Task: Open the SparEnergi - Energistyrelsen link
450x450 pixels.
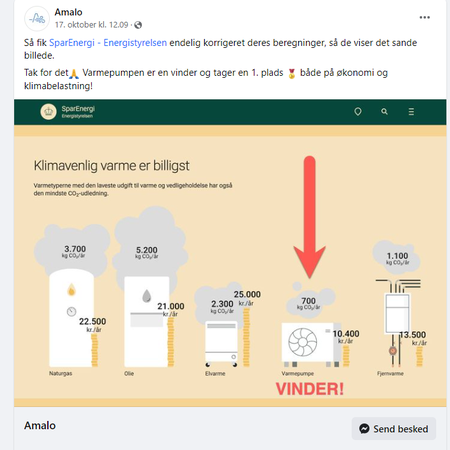Action: (108, 43)
